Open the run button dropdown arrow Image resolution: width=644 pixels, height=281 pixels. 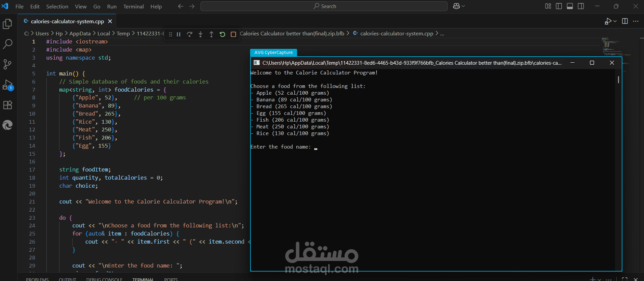pos(615,21)
